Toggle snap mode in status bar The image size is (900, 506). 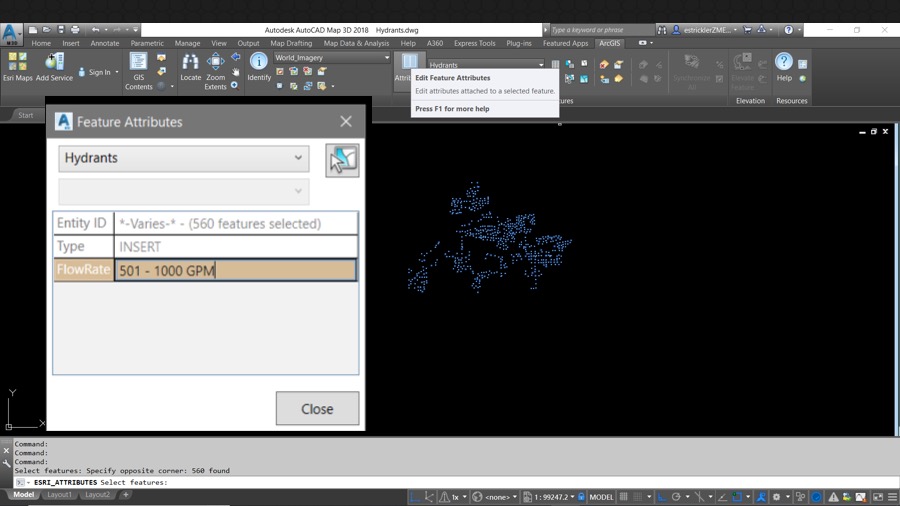638,497
